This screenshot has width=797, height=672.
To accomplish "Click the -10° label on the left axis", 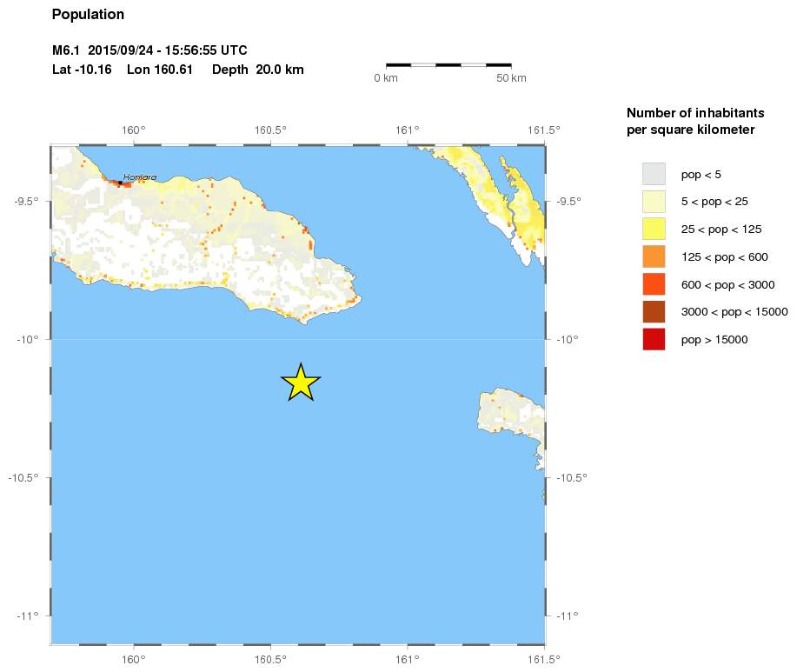I will pos(28,339).
